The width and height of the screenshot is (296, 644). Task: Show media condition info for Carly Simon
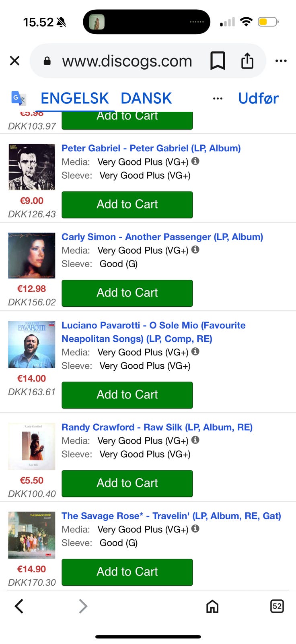click(195, 250)
